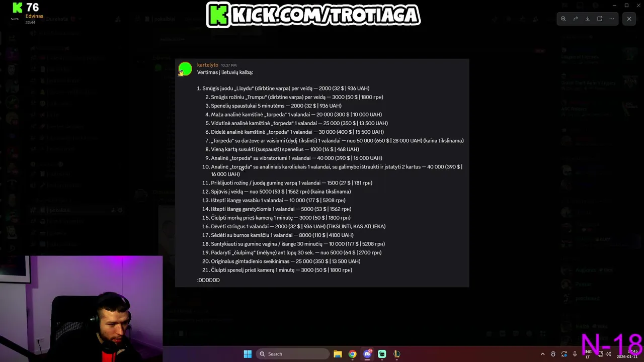Image resolution: width=644 pixels, height=362 pixels.
Task: Download the image with the download icon
Action: [588, 19]
